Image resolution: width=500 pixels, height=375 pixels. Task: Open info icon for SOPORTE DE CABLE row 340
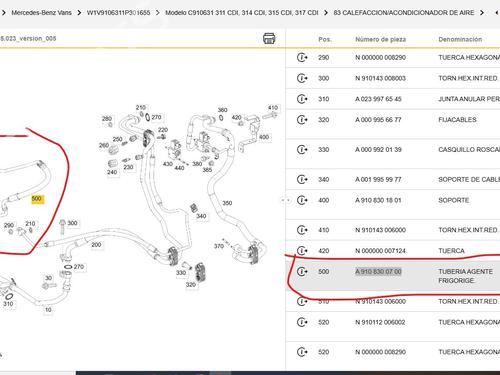tap(302, 180)
